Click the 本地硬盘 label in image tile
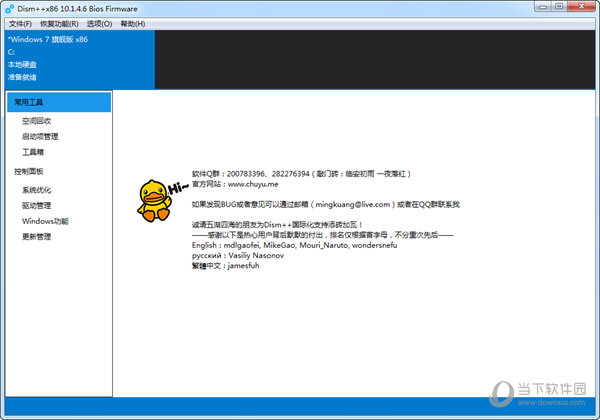This screenshot has width=600, height=420. (22, 64)
